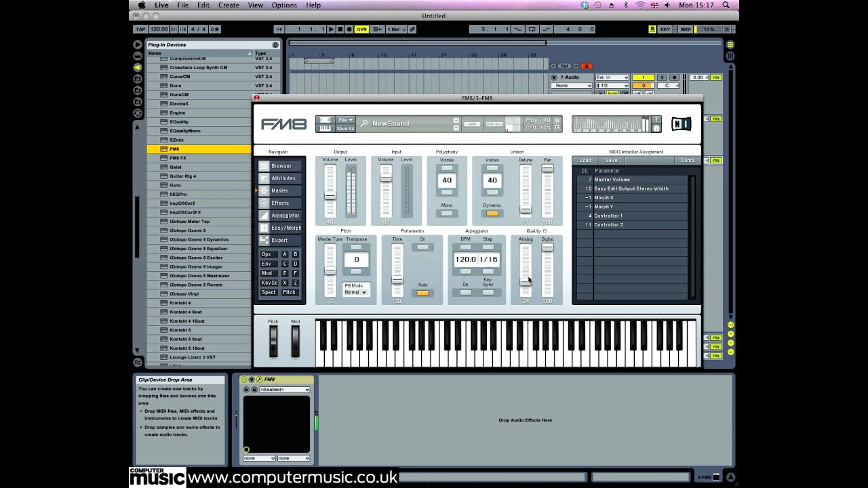
Task: Click the search magnifier beside NewSound
Action: [364, 123]
